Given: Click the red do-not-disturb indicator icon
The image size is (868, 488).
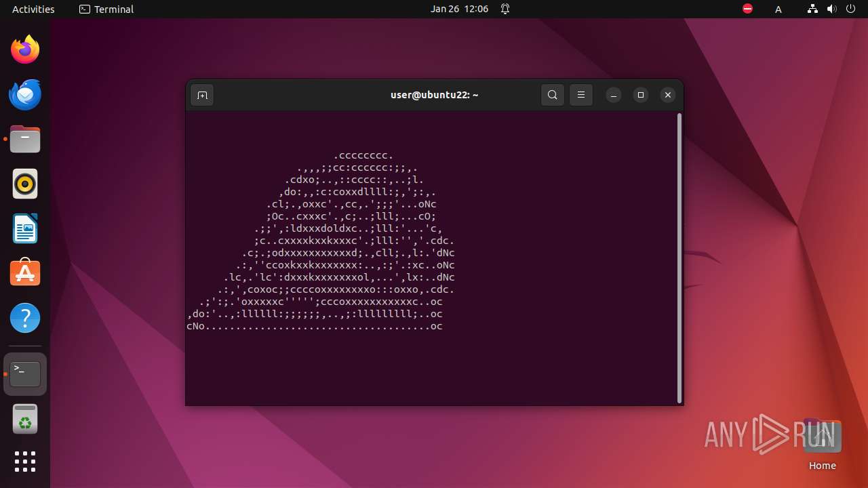Looking at the screenshot, I should point(747,9).
